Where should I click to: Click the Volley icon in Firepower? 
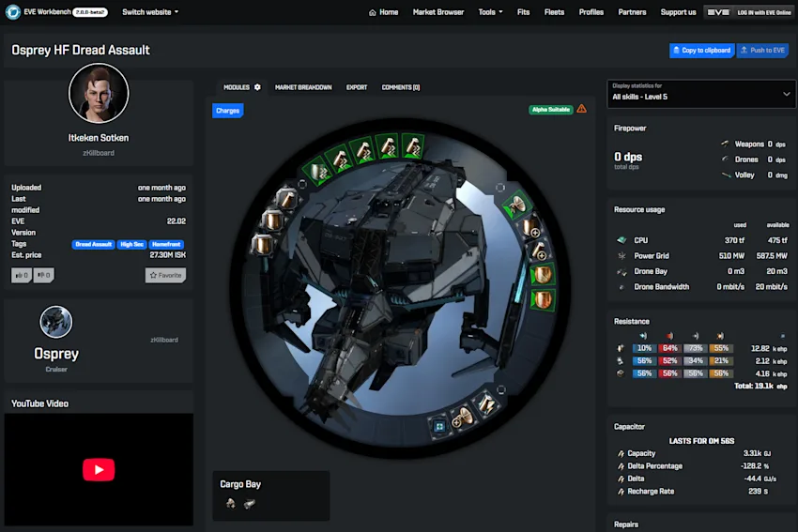[x=727, y=175]
